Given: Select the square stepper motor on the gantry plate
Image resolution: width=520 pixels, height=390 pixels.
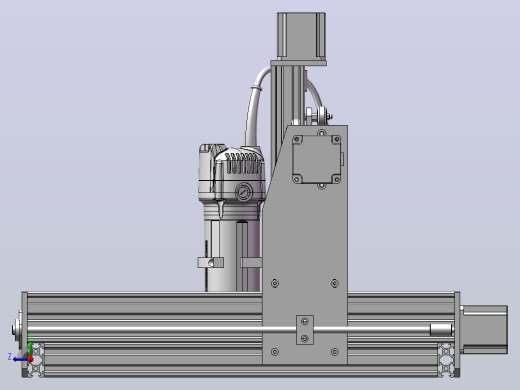Looking at the screenshot, I should coord(316,159).
